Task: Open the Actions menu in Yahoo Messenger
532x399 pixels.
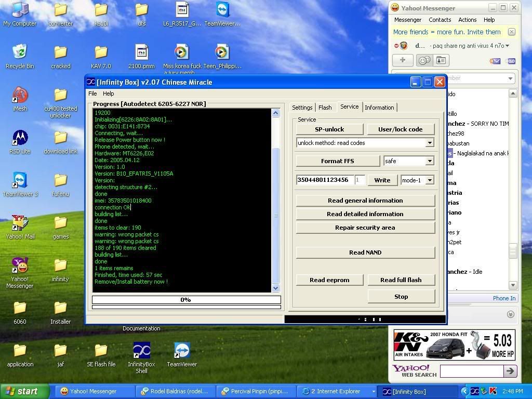Action: click(467, 20)
